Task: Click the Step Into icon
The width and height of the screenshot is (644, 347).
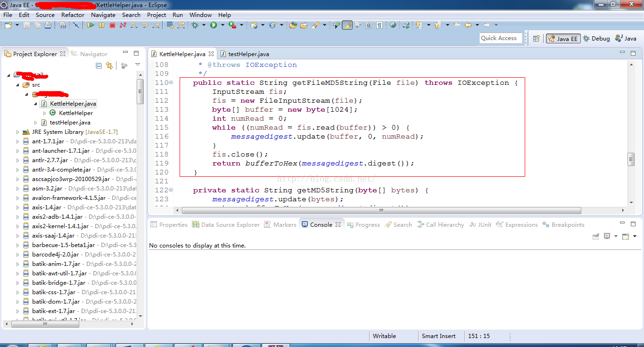Action: 134,25
